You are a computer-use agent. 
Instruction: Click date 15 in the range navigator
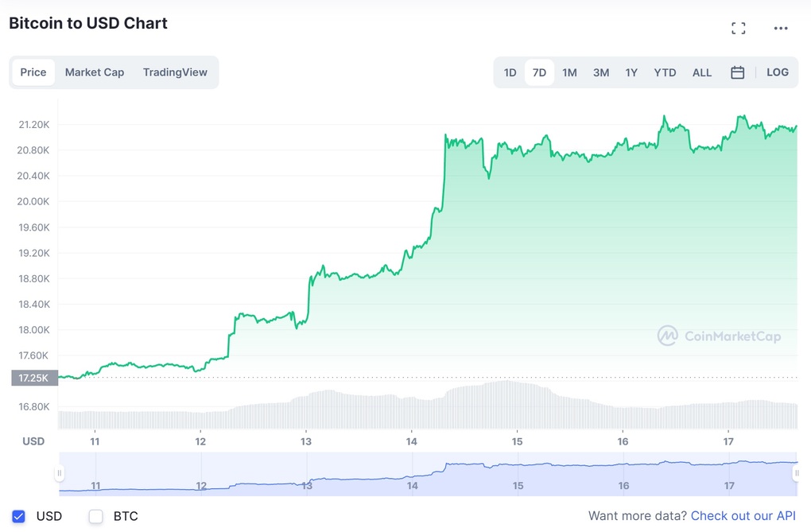[518, 485]
